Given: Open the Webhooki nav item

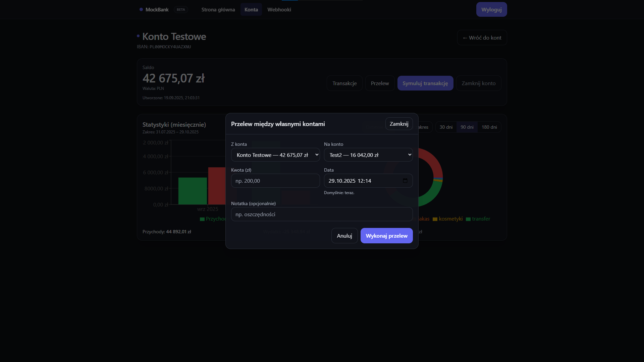Looking at the screenshot, I should coord(279,9).
